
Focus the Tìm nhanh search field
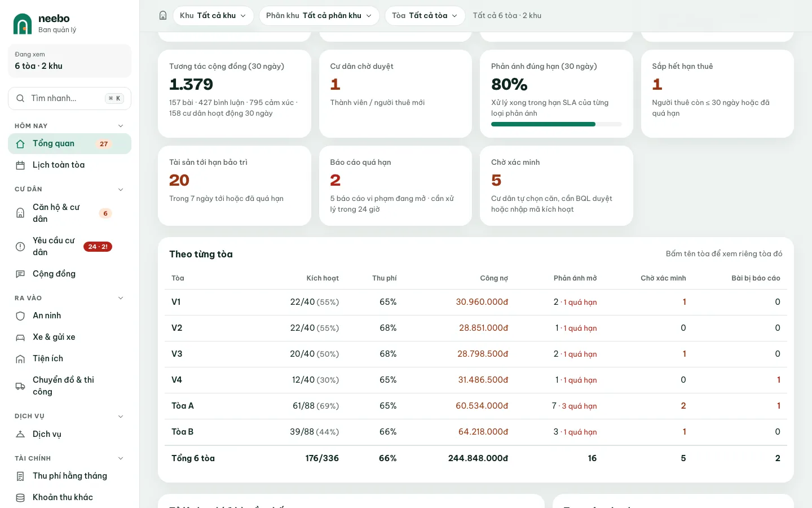tap(69, 98)
